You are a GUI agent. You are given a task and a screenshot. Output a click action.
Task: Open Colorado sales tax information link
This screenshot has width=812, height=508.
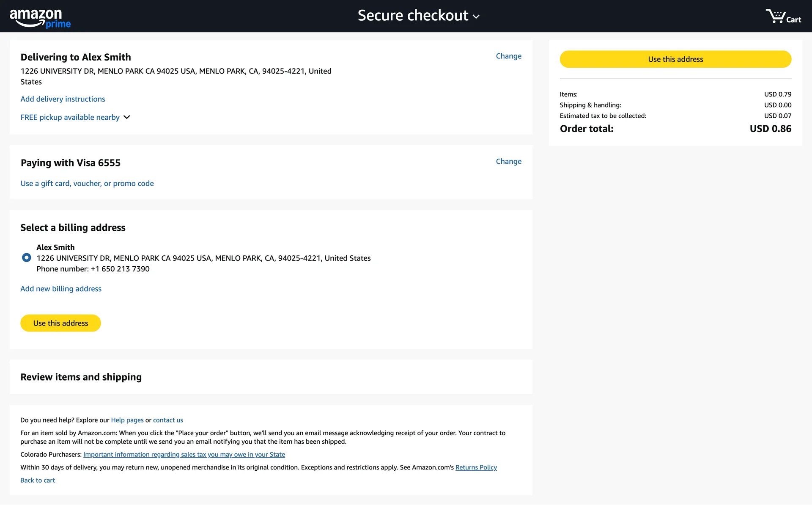pyautogui.click(x=184, y=454)
